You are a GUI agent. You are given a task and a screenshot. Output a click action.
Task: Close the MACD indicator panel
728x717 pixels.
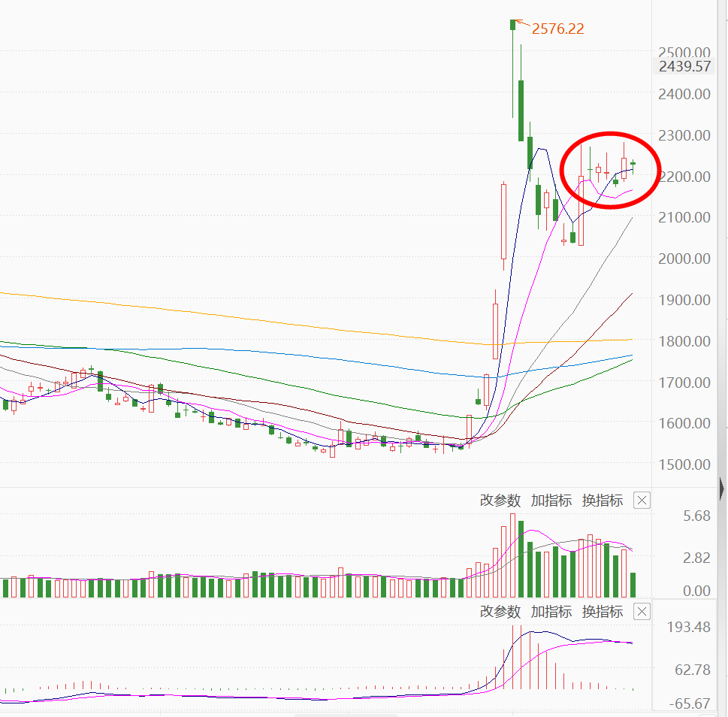click(642, 612)
